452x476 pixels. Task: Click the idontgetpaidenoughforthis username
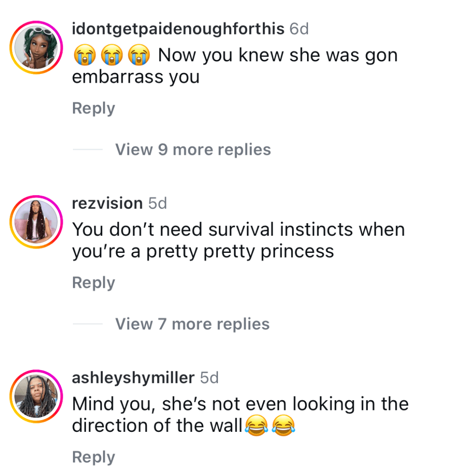pyautogui.click(x=178, y=29)
